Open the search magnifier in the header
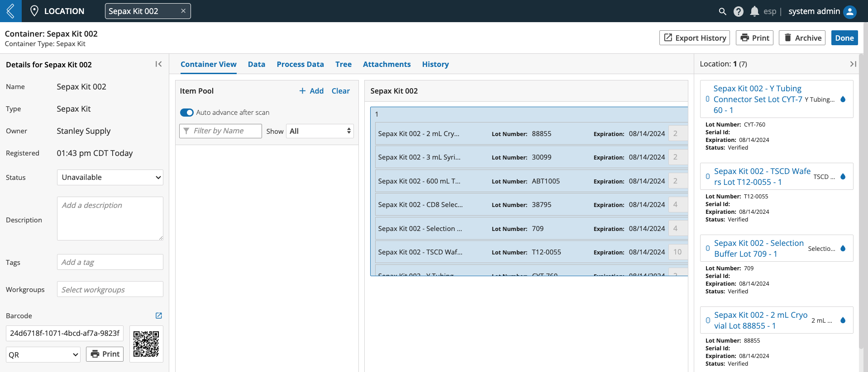 tap(722, 11)
